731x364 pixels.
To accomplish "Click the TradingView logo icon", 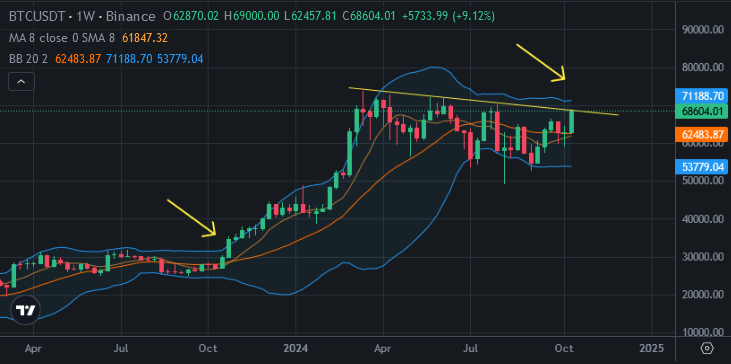I will coord(25,310).
